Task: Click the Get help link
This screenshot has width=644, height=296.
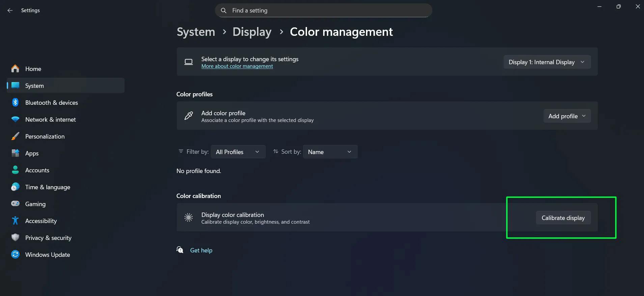Action: coord(201,250)
